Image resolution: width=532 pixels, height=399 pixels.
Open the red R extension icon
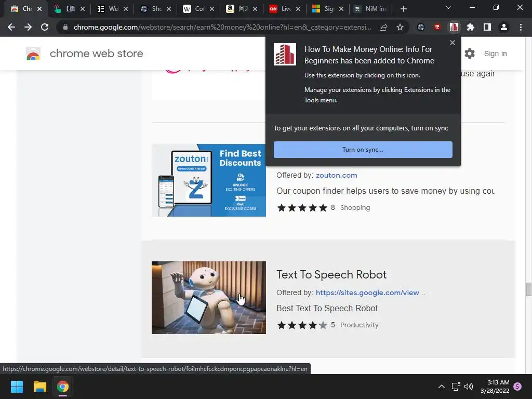437,27
